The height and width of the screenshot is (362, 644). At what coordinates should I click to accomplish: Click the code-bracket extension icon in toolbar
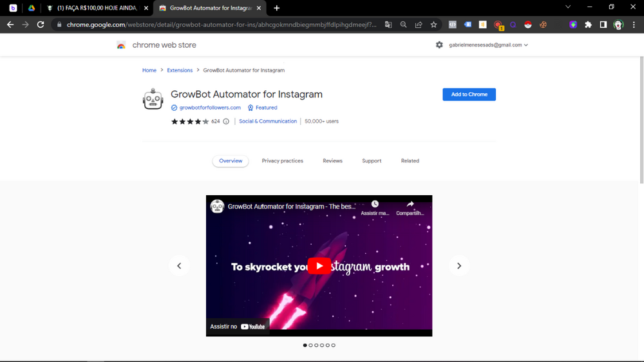[x=452, y=24]
